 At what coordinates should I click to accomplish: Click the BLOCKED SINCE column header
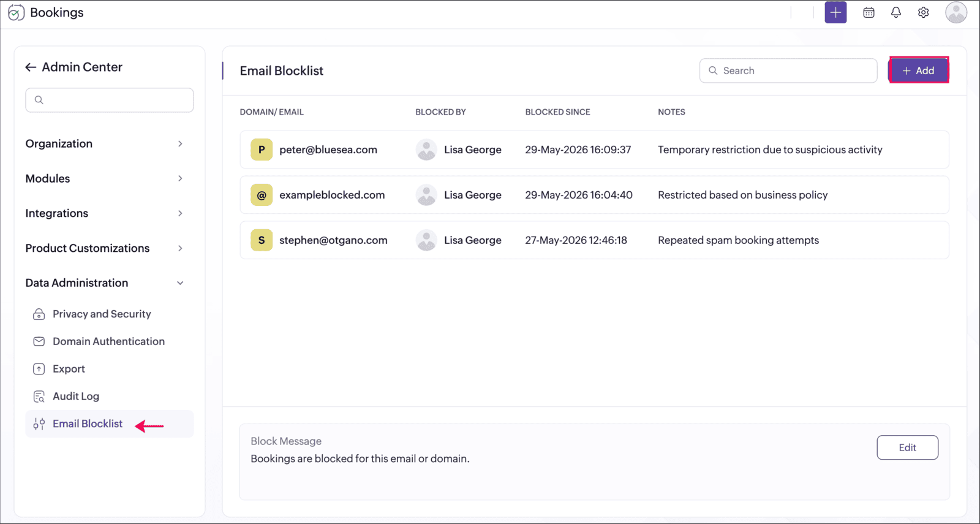tap(557, 112)
